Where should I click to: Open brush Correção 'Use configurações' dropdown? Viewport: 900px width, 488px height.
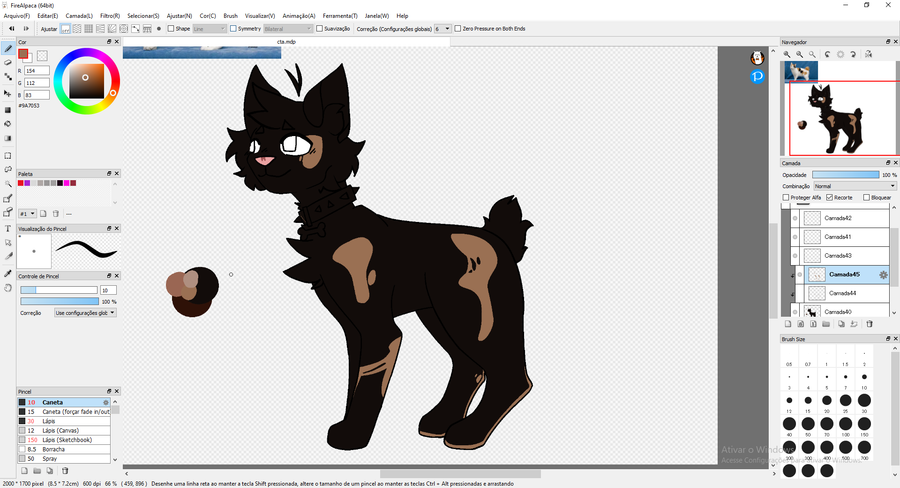(85, 313)
